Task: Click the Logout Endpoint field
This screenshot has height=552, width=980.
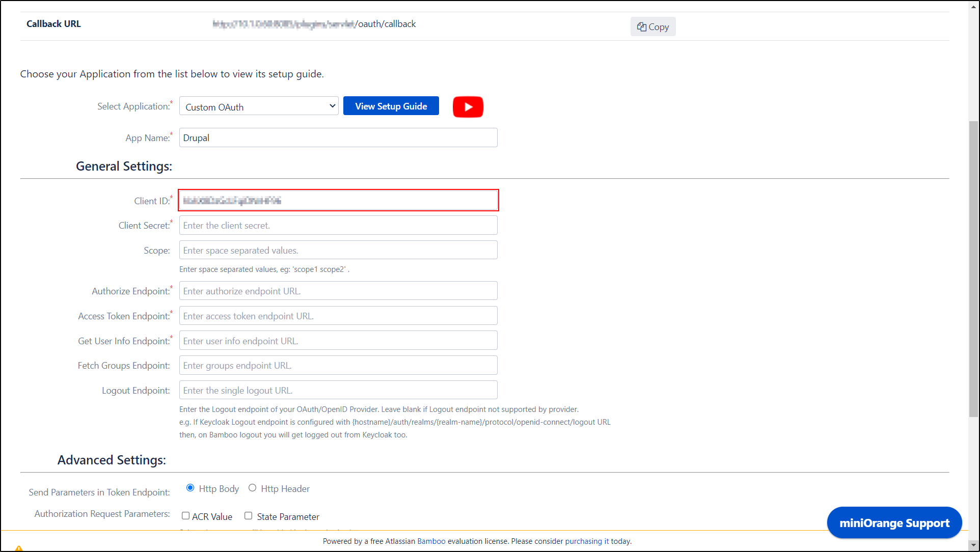Action: point(338,390)
